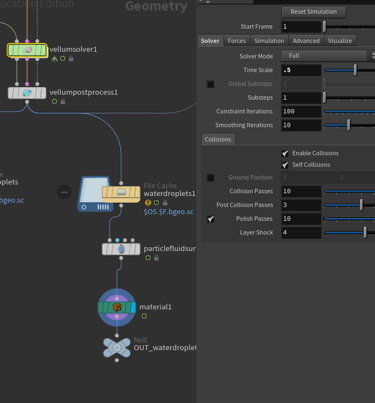Image resolution: width=375 pixels, height=403 pixels.
Task: Click the minus collapse button beside File Cache
Action: point(64,192)
